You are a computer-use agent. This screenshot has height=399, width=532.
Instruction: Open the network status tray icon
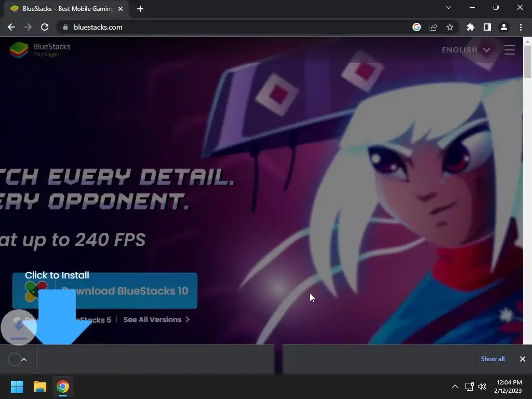point(470,387)
